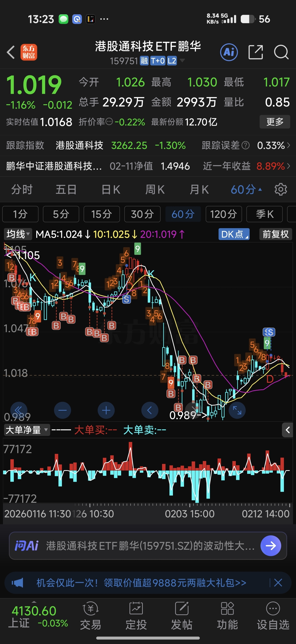
Task: Tap the 0.989 low price label
Action: (x=188, y=415)
